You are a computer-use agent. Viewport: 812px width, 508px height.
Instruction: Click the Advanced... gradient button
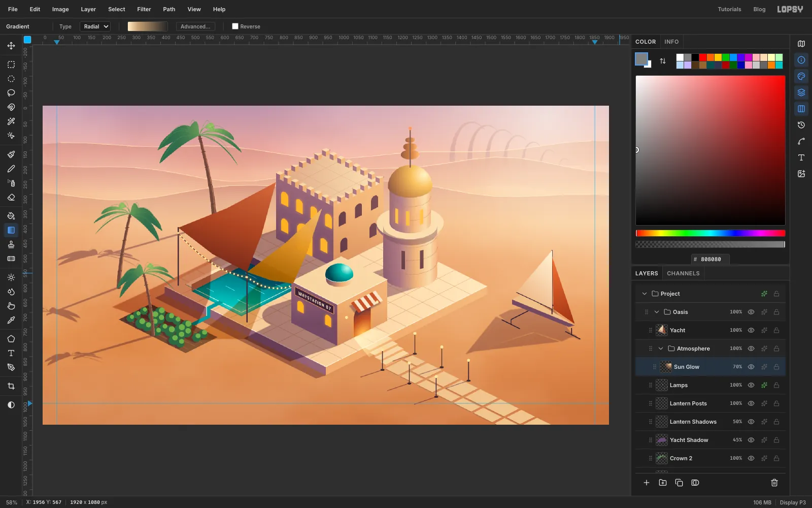[195, 26]
